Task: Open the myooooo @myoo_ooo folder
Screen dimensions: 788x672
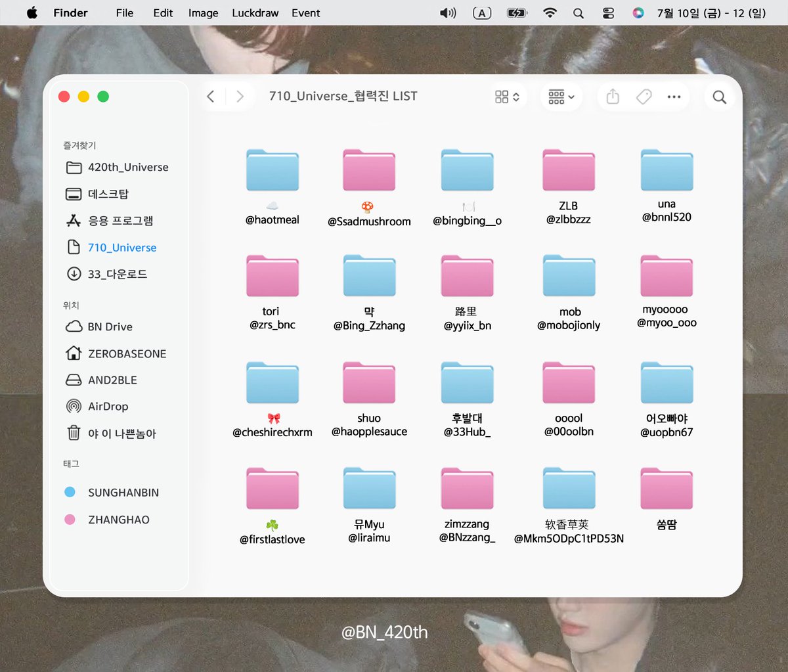Action: (667, 276)
